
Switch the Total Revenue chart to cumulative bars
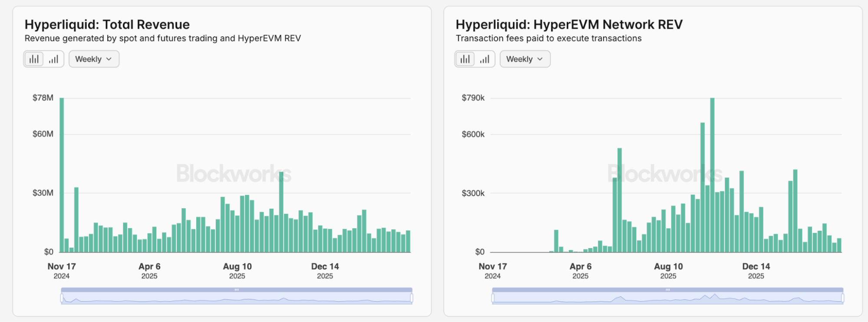pos(53,59)
